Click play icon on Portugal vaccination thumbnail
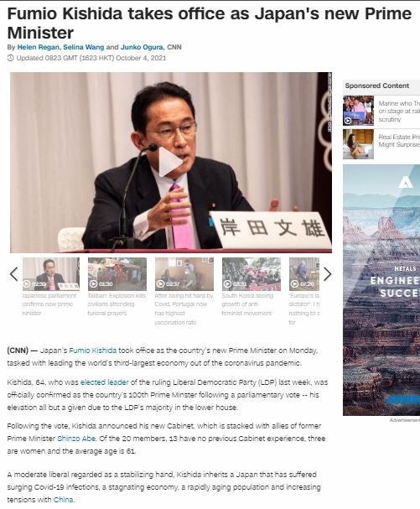The width and height of the screenshot is (420, 509). pos(160,283)
